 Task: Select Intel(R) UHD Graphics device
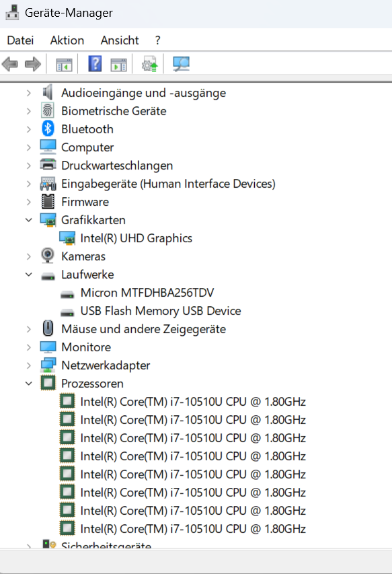[136, 238]
